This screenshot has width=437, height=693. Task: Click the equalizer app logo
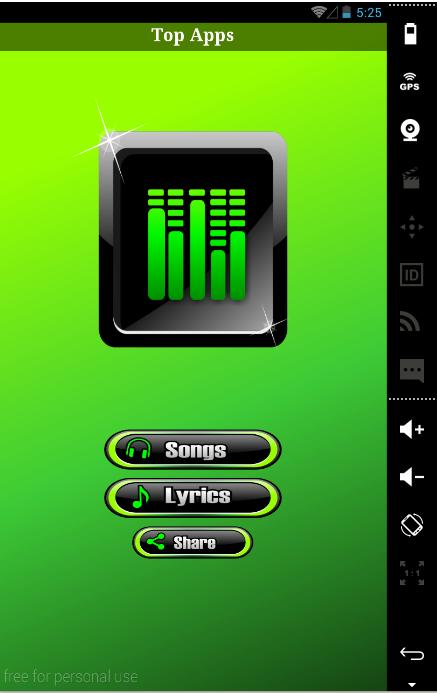[x=193, y=239]
